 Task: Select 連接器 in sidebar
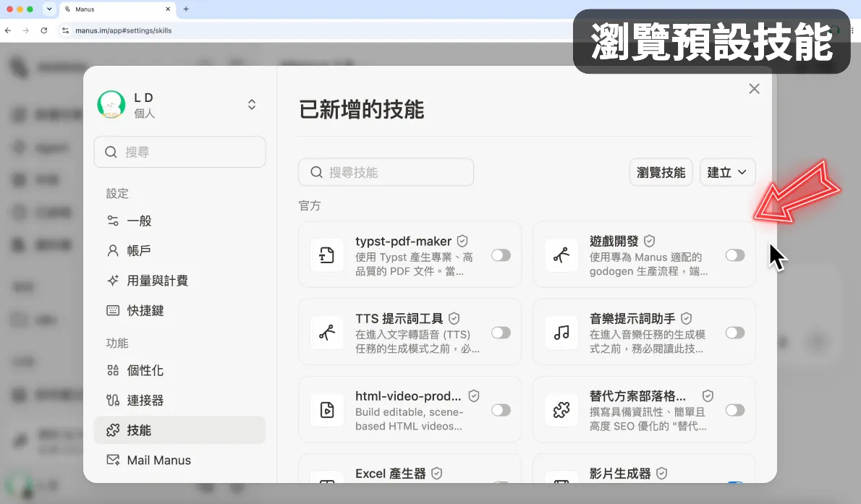(179, 401)
